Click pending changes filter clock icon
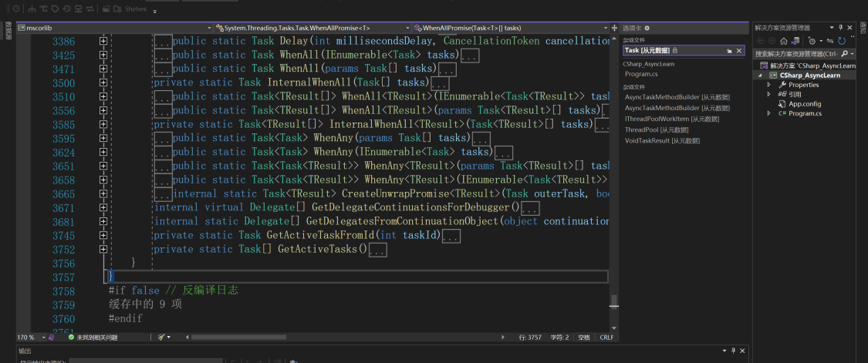 click(x=811, y=41)
